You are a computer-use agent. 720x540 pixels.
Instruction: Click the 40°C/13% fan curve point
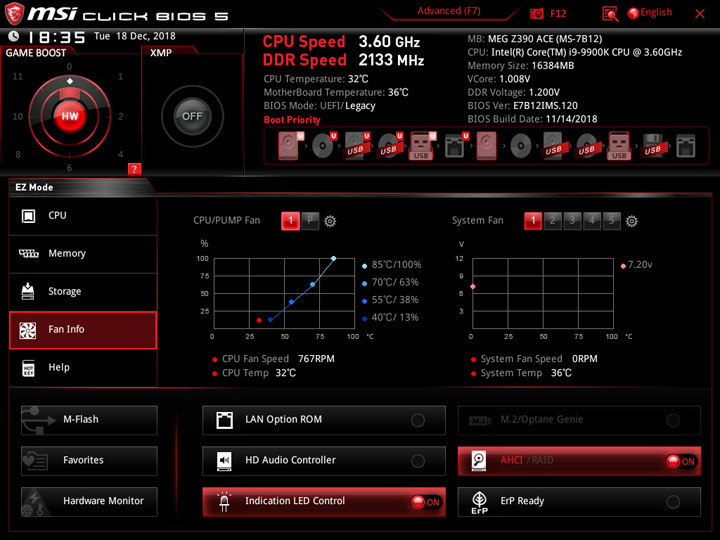click(x=270, y=320)
